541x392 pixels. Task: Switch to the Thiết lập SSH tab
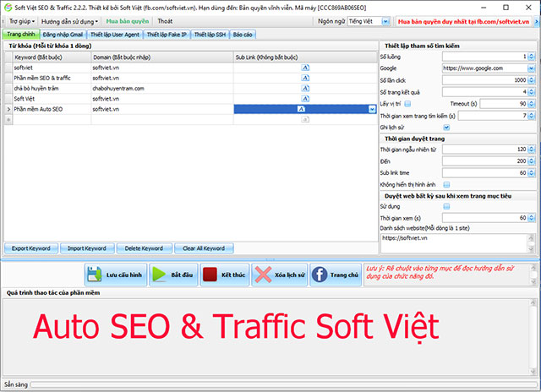(x=210, y=35)
